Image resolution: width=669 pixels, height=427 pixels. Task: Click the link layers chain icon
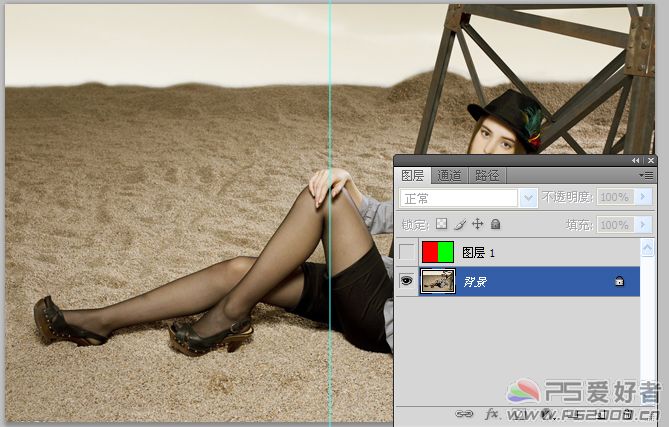click(x=464, y=413)
